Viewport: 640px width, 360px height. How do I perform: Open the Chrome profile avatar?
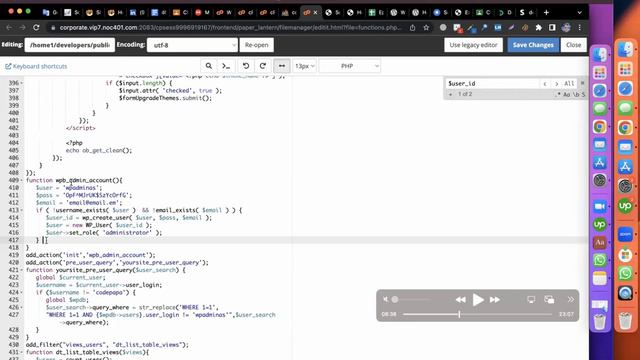[566, 28]
